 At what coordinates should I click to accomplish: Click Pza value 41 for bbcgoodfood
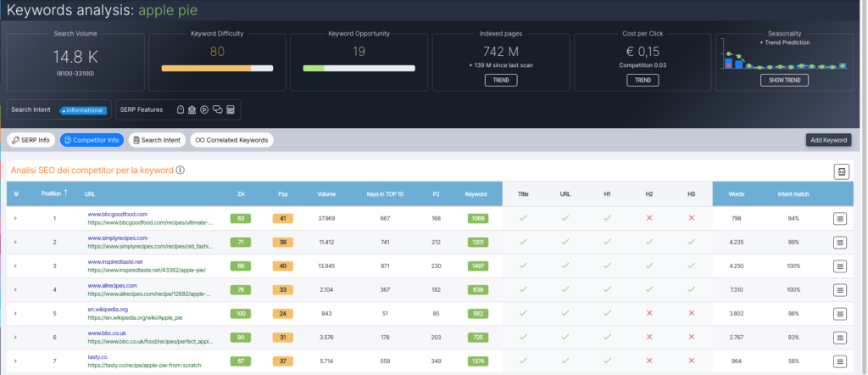(x=283, y=219)
